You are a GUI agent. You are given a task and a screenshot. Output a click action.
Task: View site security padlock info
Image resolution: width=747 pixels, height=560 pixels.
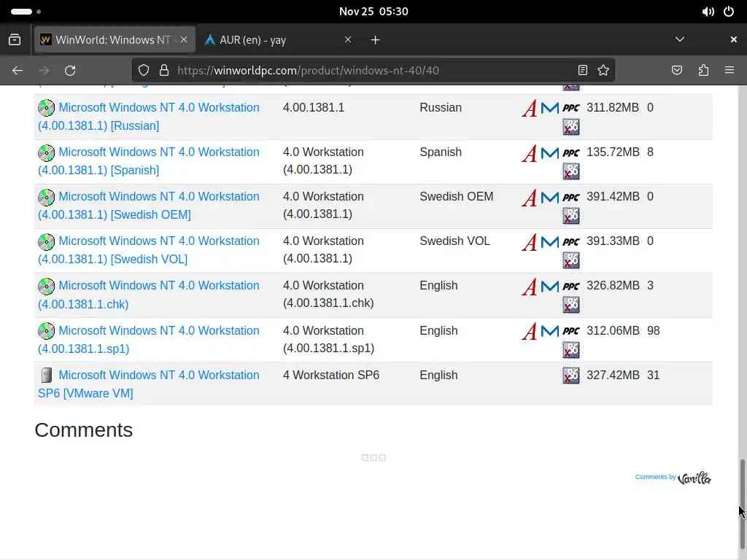coord(164,71)
